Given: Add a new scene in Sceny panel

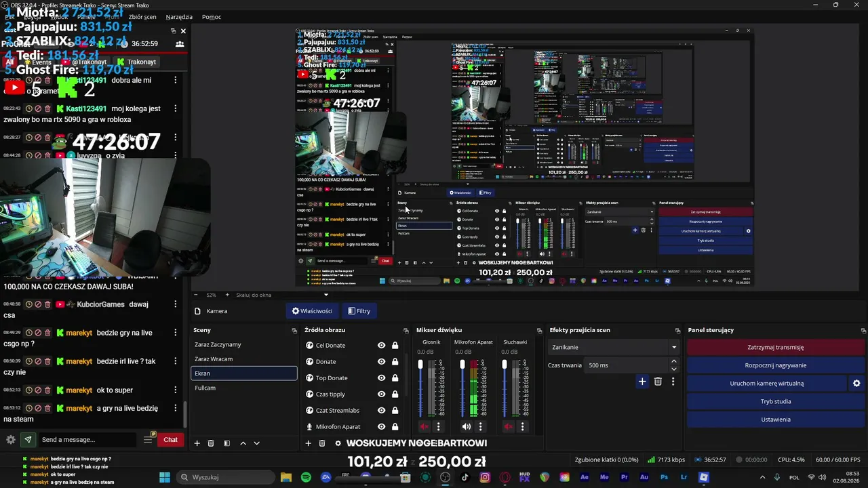Looking at the screenshot, I should (197, 443).
